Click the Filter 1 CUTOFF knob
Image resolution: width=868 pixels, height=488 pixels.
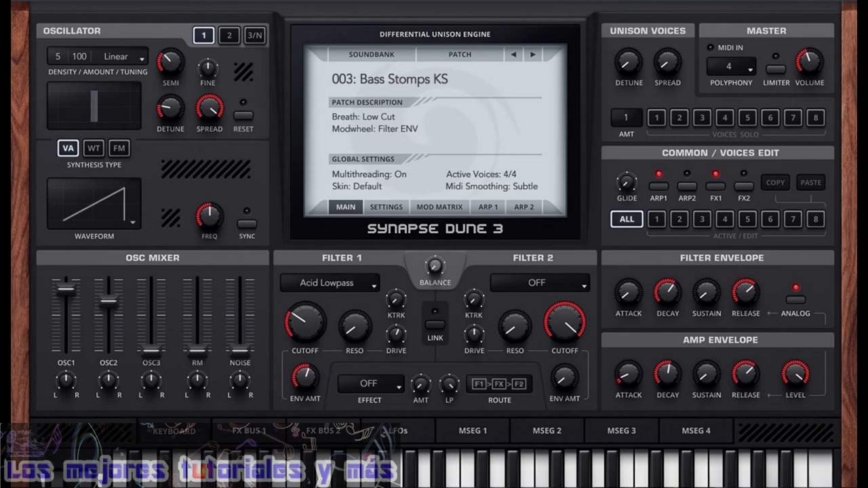click(x=305, y=322)
